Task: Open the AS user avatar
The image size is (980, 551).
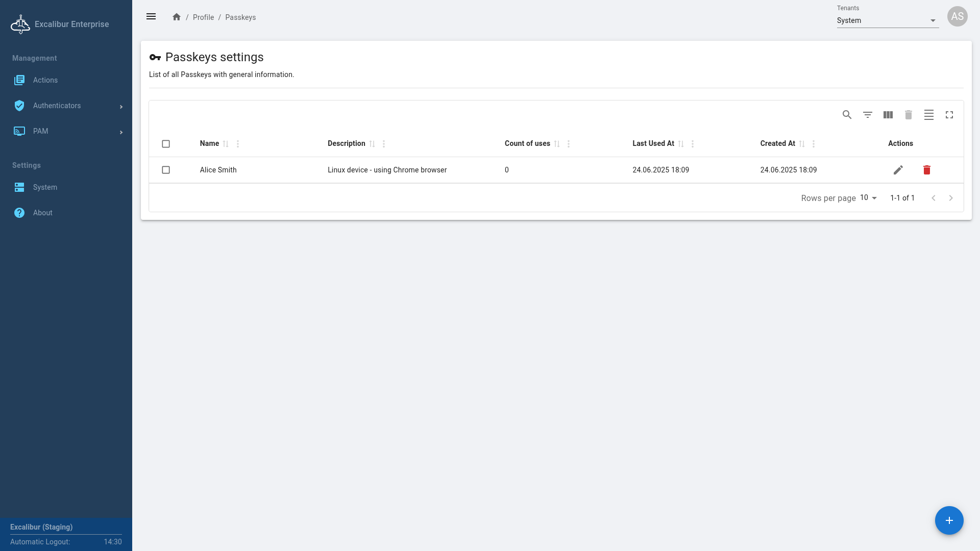Action: 957,16
